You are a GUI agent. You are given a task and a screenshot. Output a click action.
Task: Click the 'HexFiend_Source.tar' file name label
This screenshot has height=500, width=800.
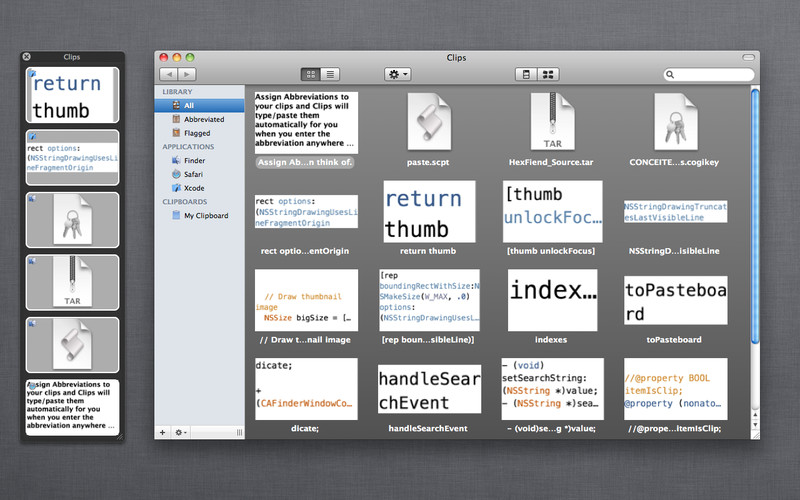point(551,162)
